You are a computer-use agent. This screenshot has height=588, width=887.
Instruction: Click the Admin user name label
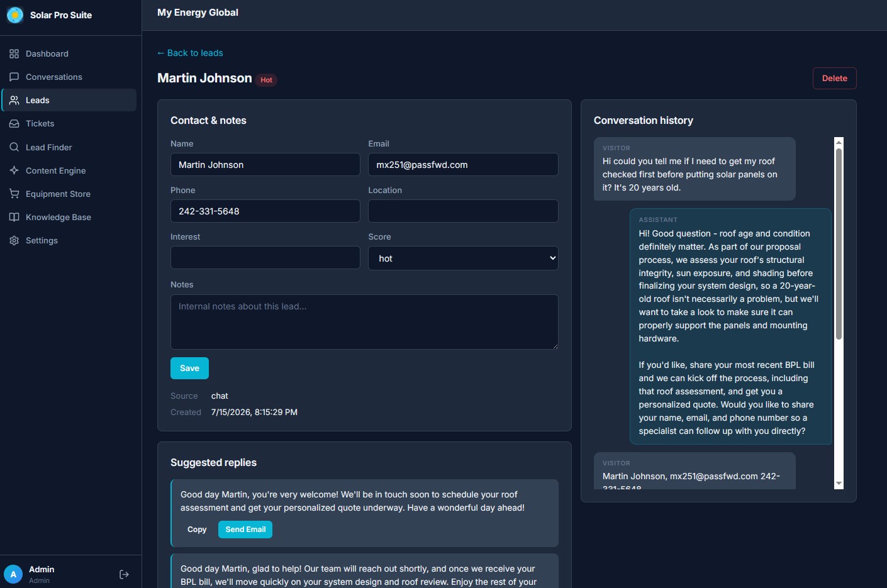(x=42, y=569)
